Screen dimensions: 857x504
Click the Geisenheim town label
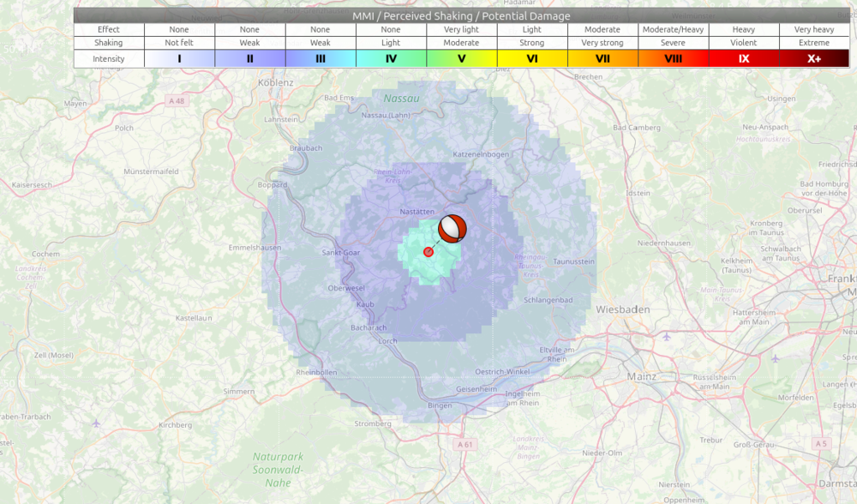click(x=476, y=389)
